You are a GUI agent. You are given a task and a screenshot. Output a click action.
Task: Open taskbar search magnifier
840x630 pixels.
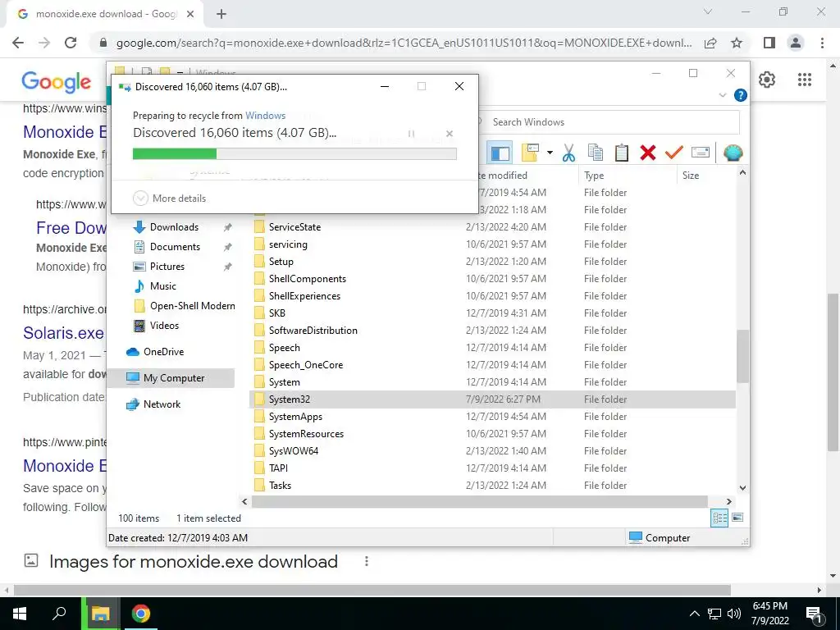(59, 614)
